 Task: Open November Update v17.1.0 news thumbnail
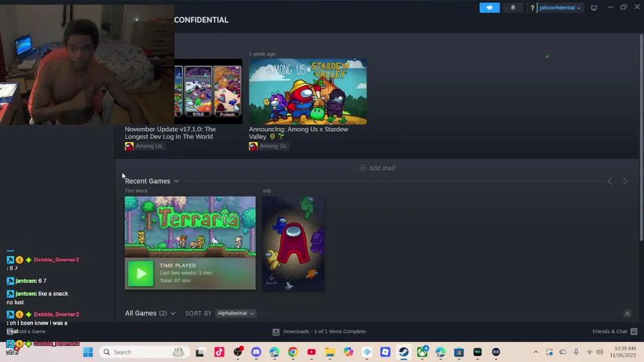tap(208, 92)
